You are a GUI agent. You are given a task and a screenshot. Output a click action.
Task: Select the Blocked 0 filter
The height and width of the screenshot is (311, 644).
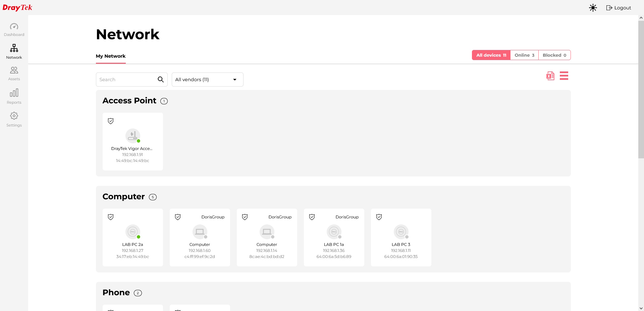tap(554, 55)
